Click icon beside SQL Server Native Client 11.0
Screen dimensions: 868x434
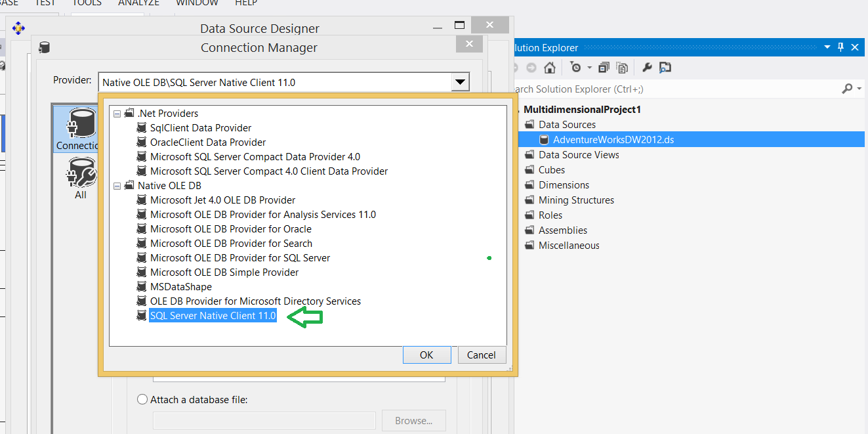click(x=141, y=315)
